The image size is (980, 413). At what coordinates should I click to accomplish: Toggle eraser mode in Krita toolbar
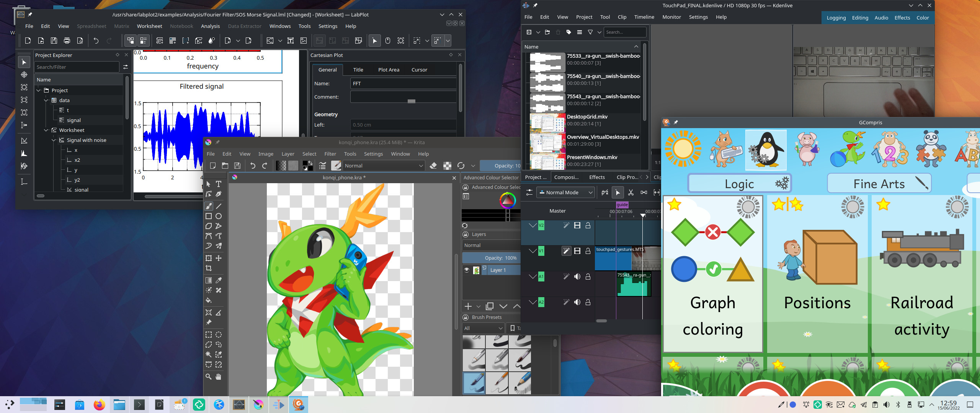pos(433,166)
